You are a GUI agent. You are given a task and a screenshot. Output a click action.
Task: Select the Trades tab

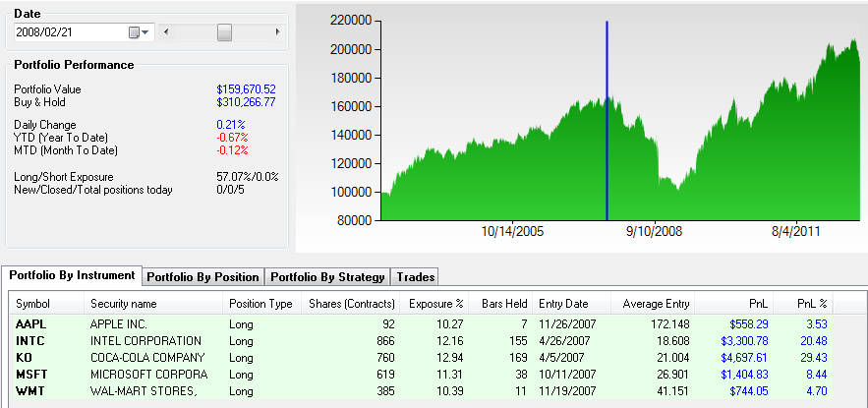click(x=415, y=277)
